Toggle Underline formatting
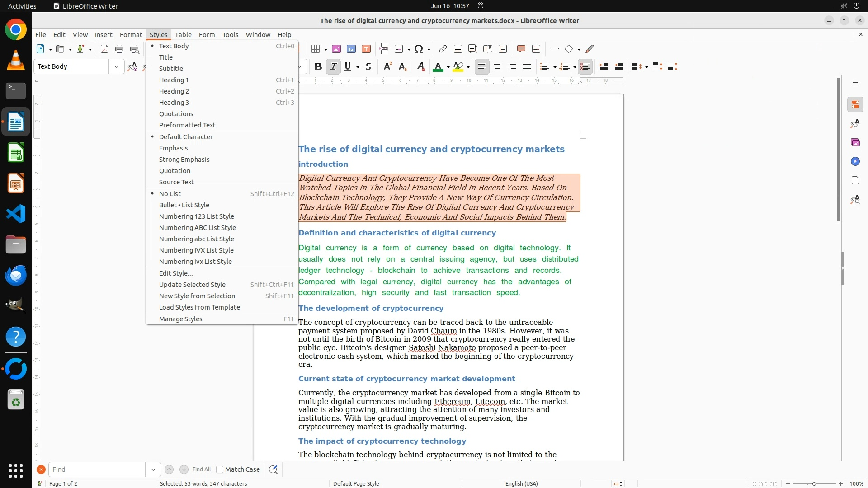868x488 pixels. coord(348,66)
